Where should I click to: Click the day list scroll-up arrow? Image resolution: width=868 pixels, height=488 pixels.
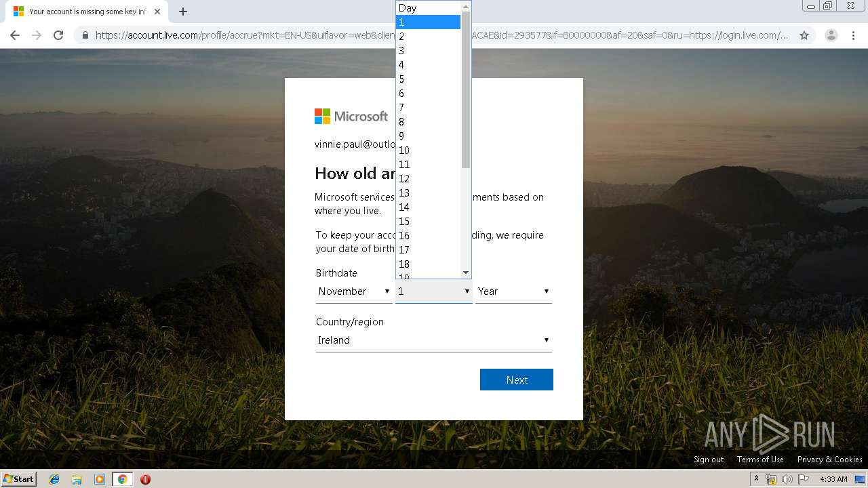[465, 6]
